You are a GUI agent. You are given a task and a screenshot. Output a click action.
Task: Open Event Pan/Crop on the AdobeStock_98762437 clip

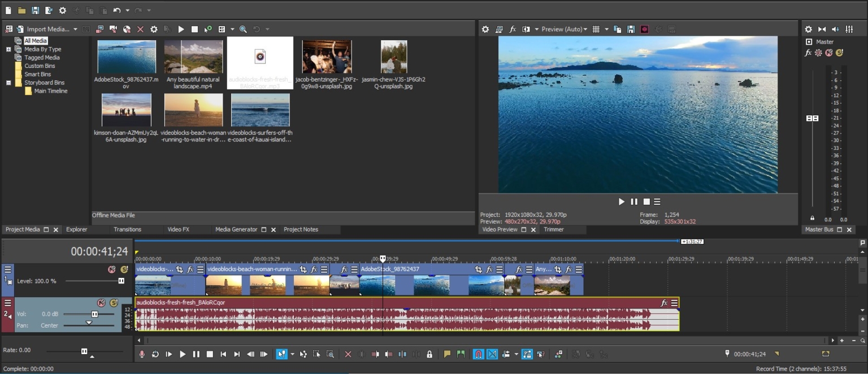click(x=479, y=269)
